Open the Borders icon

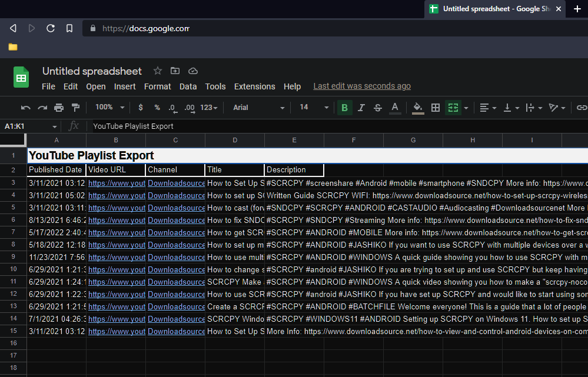[436, 108]
